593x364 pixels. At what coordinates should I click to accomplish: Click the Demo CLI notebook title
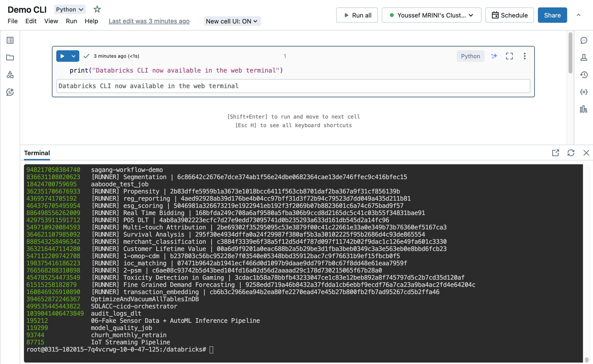pos(27,10)
